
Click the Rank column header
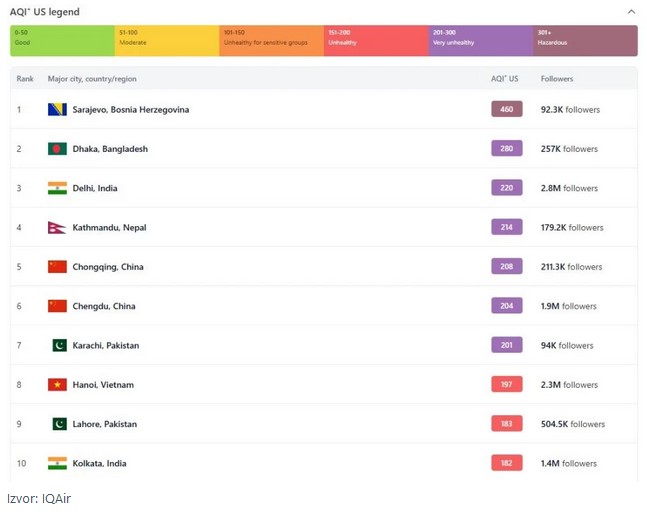click(25, 78)
